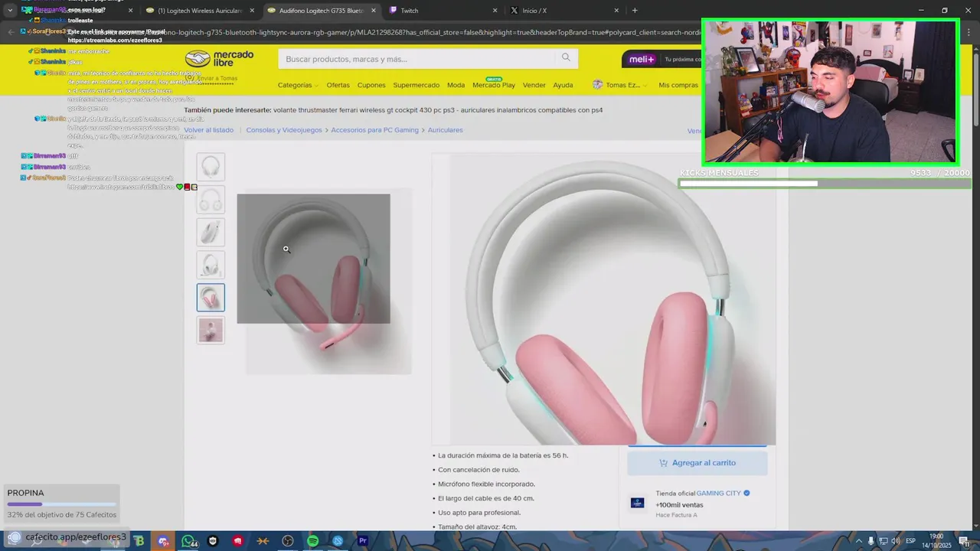Click the search magnifier icon
The width and height of the screenshot is (980, 551).
[566, 57]
